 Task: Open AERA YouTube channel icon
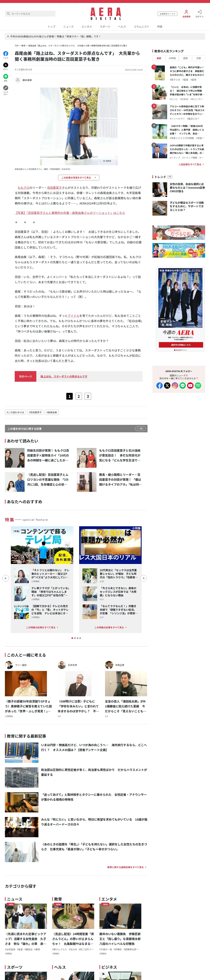click(x=190, y=385)
